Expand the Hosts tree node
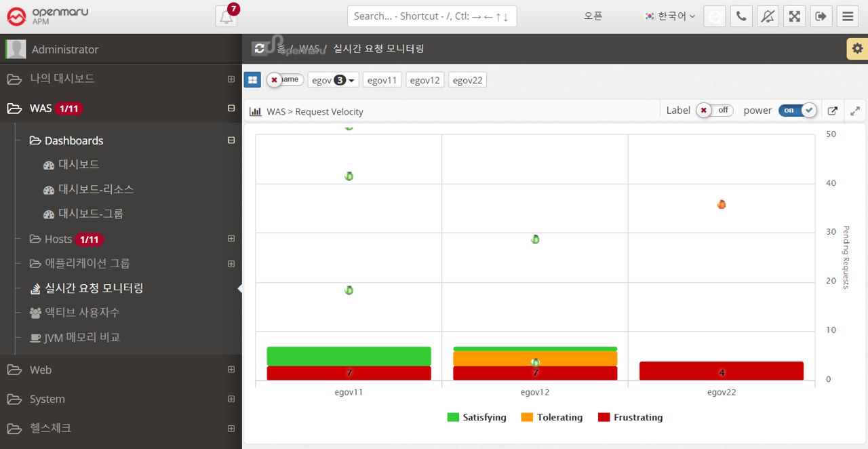 coord(231,239)
